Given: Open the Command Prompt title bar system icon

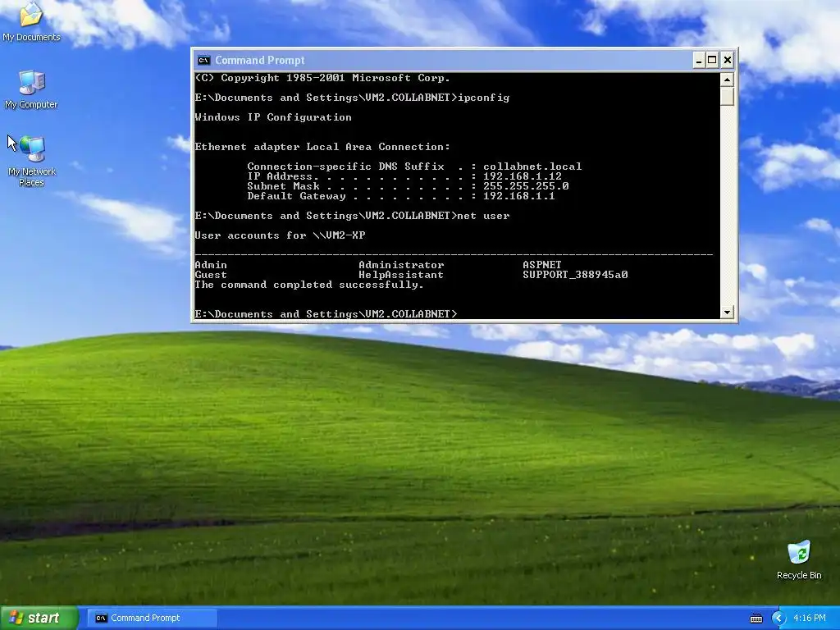Looking at the screenshot, I should pyautogui.click(x=204, y=60).
